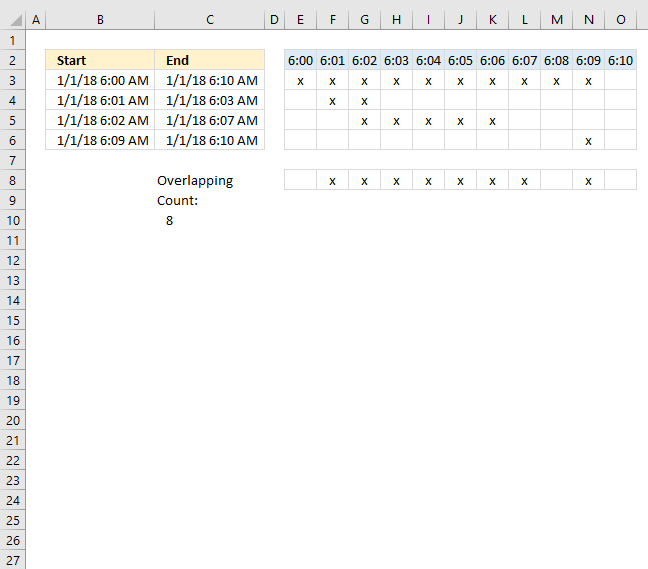Screen dimensions: 648x569
Task: Select x in row 5 under 6:02
Action: (x=364, y=120)
